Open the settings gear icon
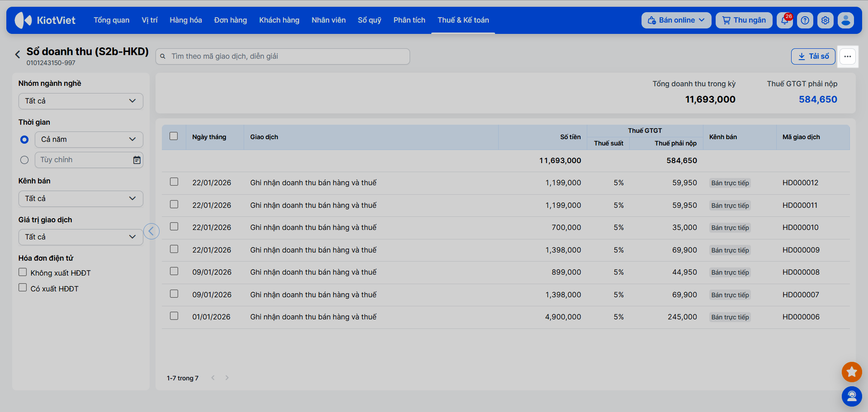Image resolution: width=868 pixels, height=412 pixels. (826, 20)
